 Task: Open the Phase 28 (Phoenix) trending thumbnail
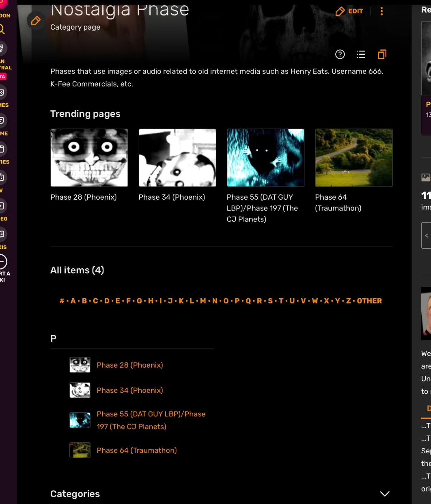click(x=89, y=157)
